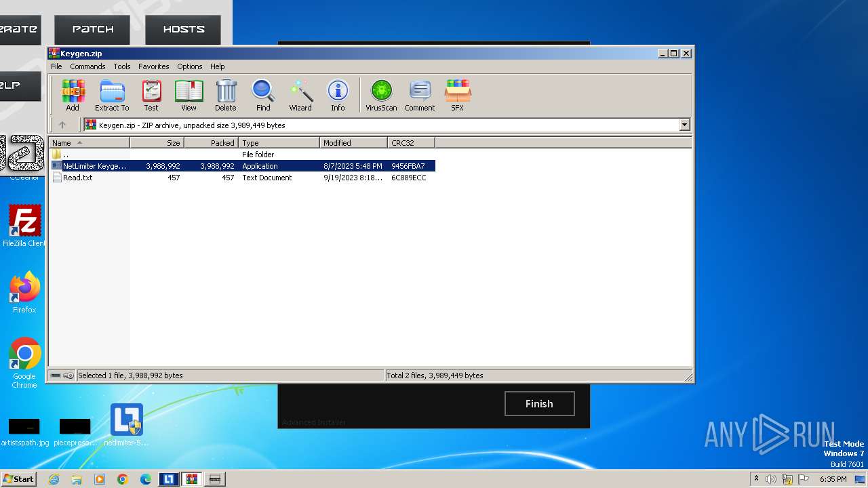Sort by the Modified column header
The height and width of the screenshot is (488, 868).
tap(353, 142)
